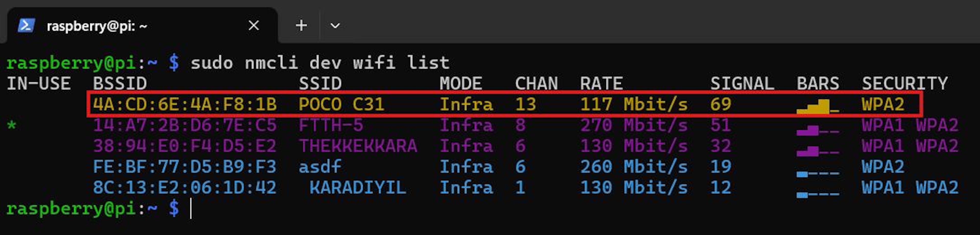Click the IN-USE column header
Image resolution: width=980 pixels, height=235 pixels.
click(39, 84)
